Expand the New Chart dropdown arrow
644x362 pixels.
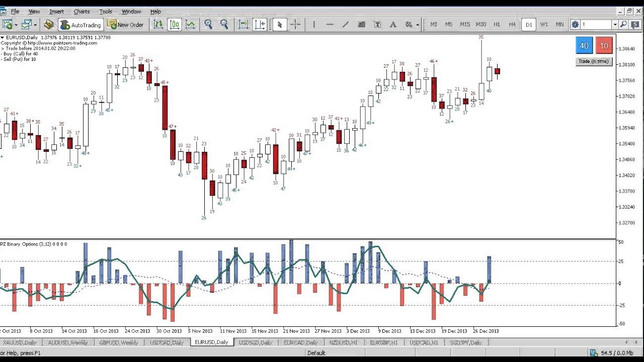point(16,25)
